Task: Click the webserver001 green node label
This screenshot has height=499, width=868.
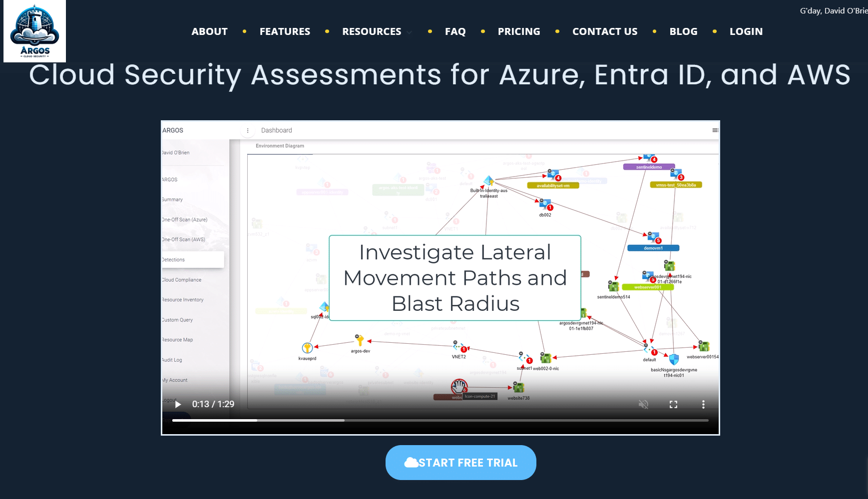Action: [x=648, y=287]
